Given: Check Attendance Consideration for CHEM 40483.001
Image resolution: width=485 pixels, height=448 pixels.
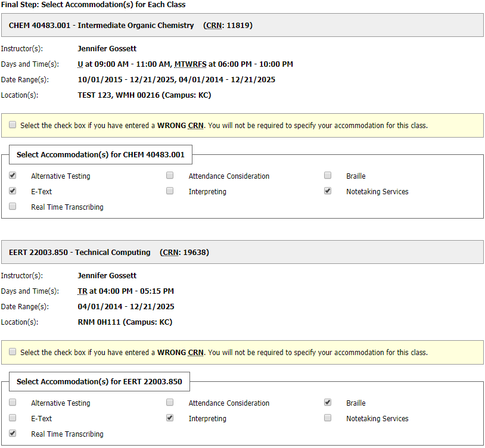Looking at the screenshot, I should click(170, 175).
